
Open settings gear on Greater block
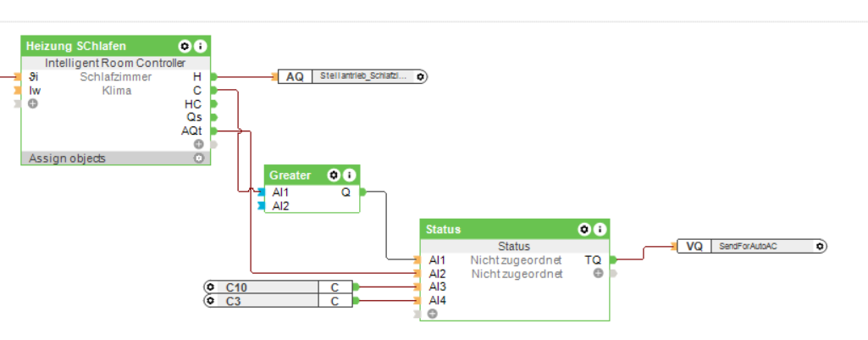click(334, 176)
